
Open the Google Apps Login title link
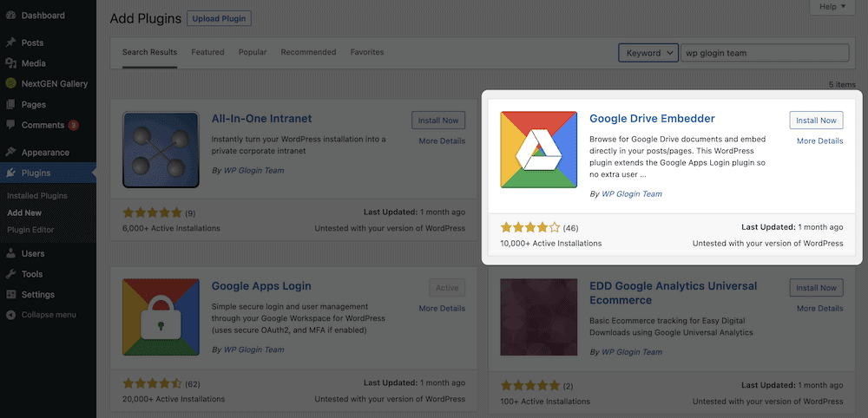(x=261, y=286)
